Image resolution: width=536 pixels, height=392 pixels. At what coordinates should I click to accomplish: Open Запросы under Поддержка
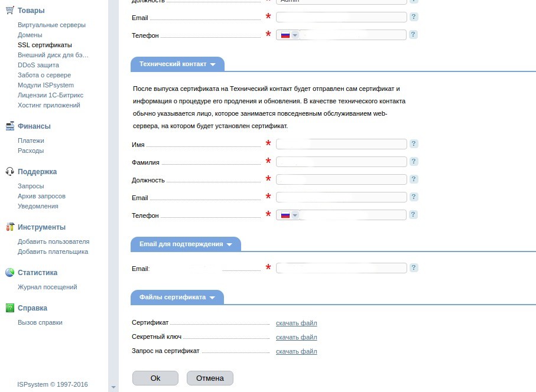31,186
